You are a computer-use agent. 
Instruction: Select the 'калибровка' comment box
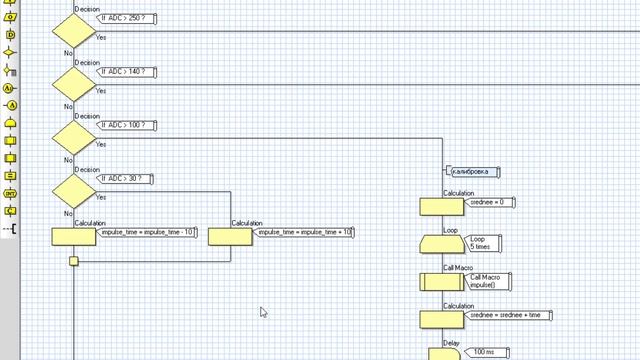[475, 172]
